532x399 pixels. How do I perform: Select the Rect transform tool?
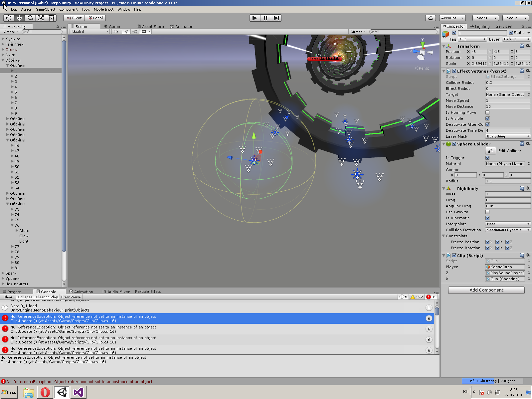[51, 18]
